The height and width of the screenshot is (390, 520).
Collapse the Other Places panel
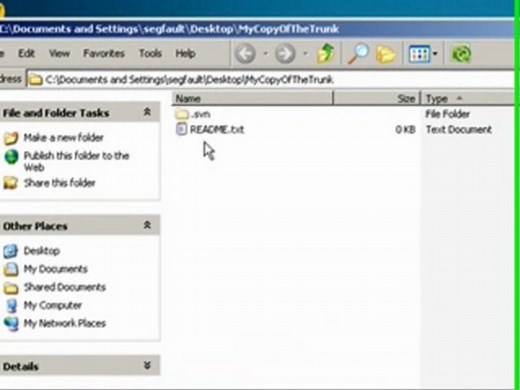[147, 225]
